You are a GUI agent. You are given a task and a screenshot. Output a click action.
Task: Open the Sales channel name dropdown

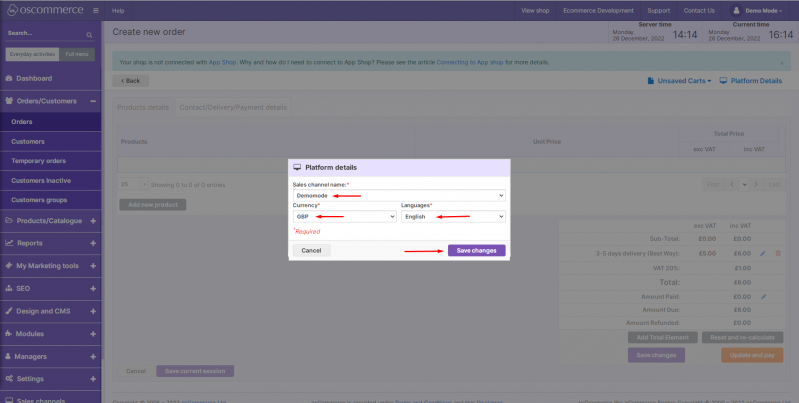pyautogui.click(x=398, y=195)
